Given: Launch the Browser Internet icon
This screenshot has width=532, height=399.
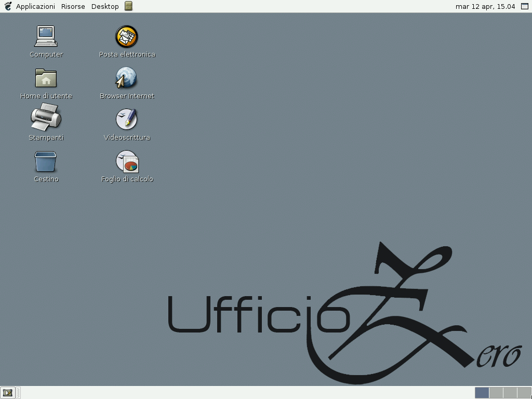Looking at the screenshot, I should click(x=126, y=78).
